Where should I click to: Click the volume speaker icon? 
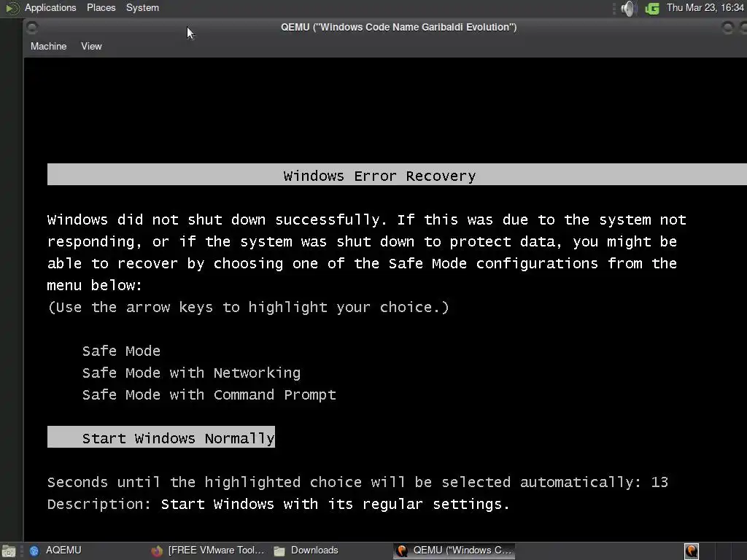[x=628, y=8]
